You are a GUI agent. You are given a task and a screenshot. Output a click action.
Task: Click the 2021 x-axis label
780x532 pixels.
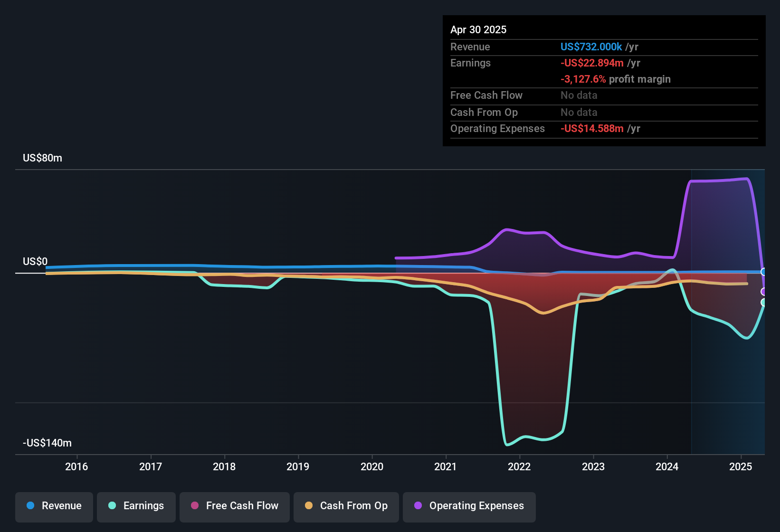click(x=446, y=466)
